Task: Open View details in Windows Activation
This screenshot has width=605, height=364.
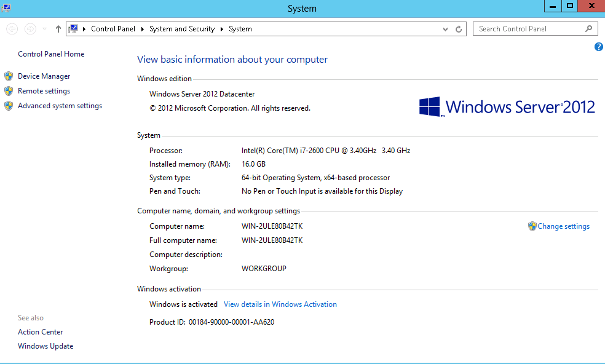Action: coord(280,304)
